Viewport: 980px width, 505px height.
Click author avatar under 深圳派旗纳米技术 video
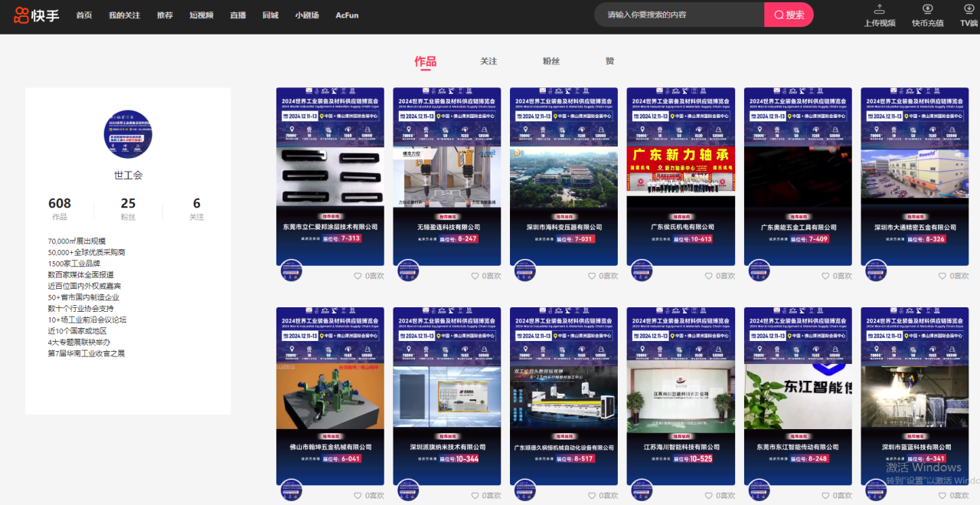pos(408,490)
